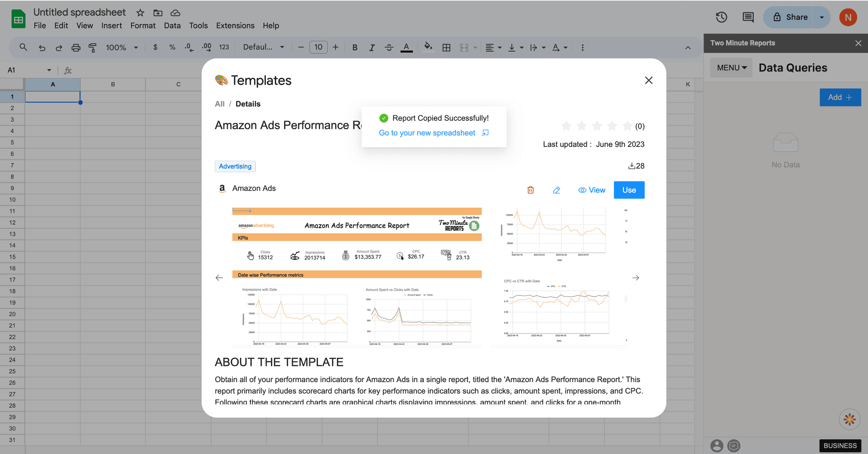This screenshot has width=868, height=454.
Task: Open the fill color picker
Action: pos(428,47)
